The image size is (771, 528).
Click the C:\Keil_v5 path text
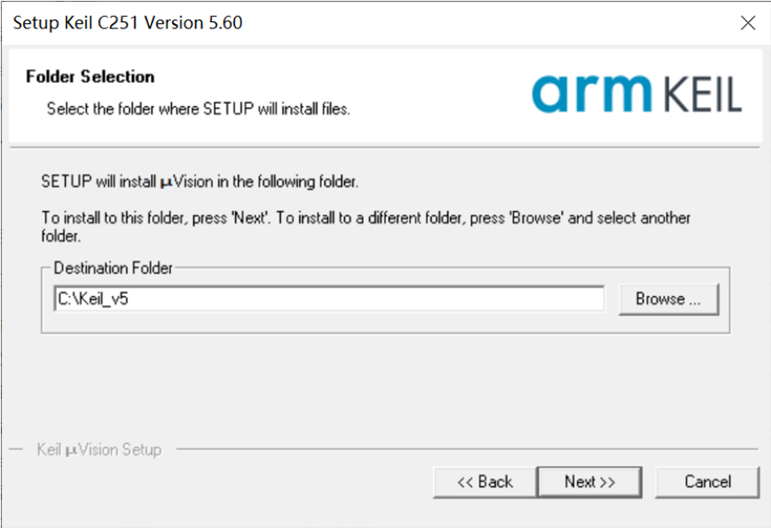tap(93, 299)
